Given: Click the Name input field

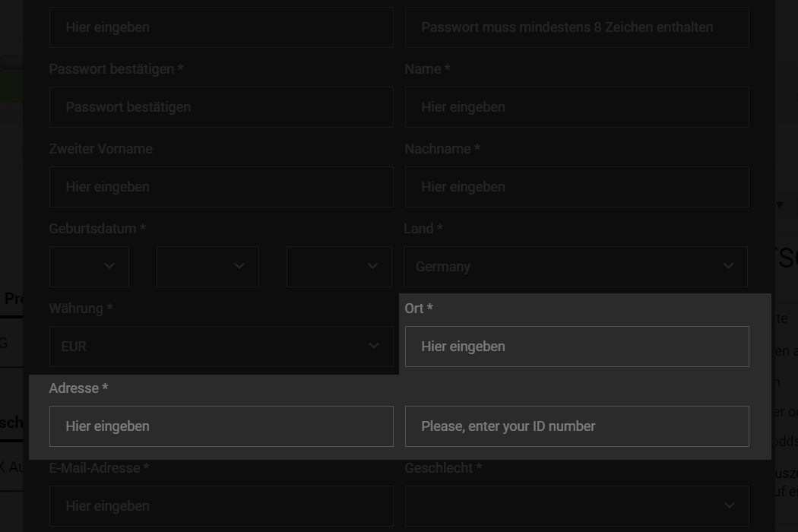Looking at the screenshot, I should click(x=577, y=107).
